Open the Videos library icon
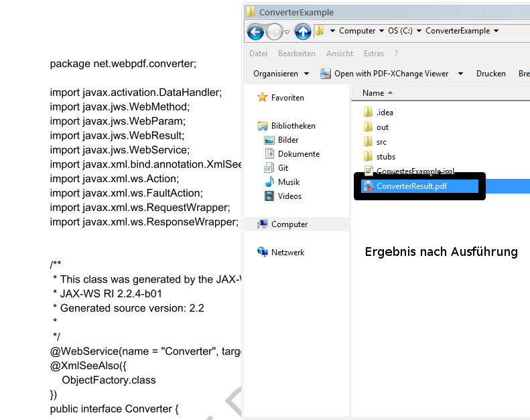This screenshot has width=530, height=420. (x=269, y=196)
